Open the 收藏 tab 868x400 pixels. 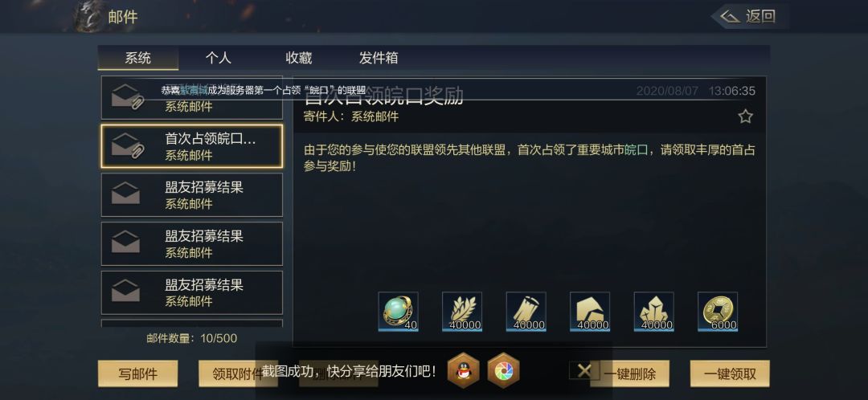coord(299,58)
